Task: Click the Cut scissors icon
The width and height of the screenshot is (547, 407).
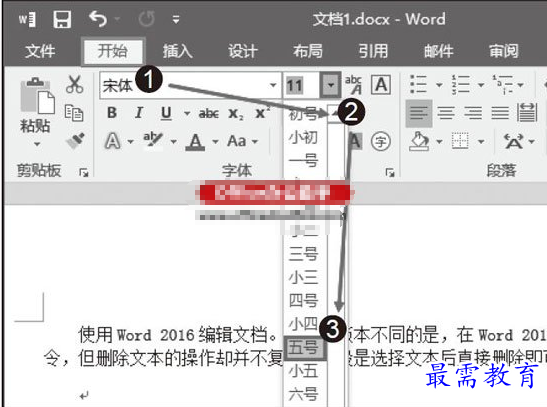Action: 74,84
